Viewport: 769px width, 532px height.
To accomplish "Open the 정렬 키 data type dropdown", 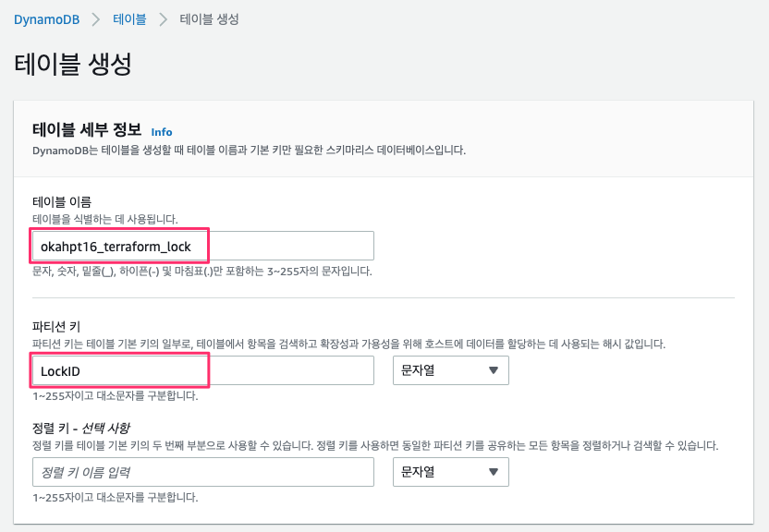I will coord(451,472).
